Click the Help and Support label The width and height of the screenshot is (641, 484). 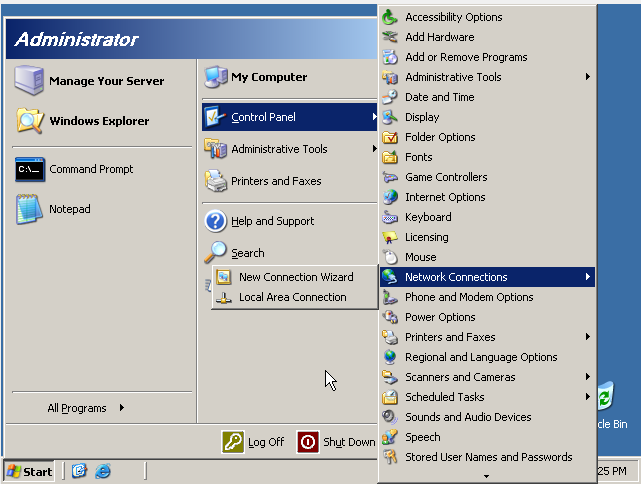click(273, 221)
